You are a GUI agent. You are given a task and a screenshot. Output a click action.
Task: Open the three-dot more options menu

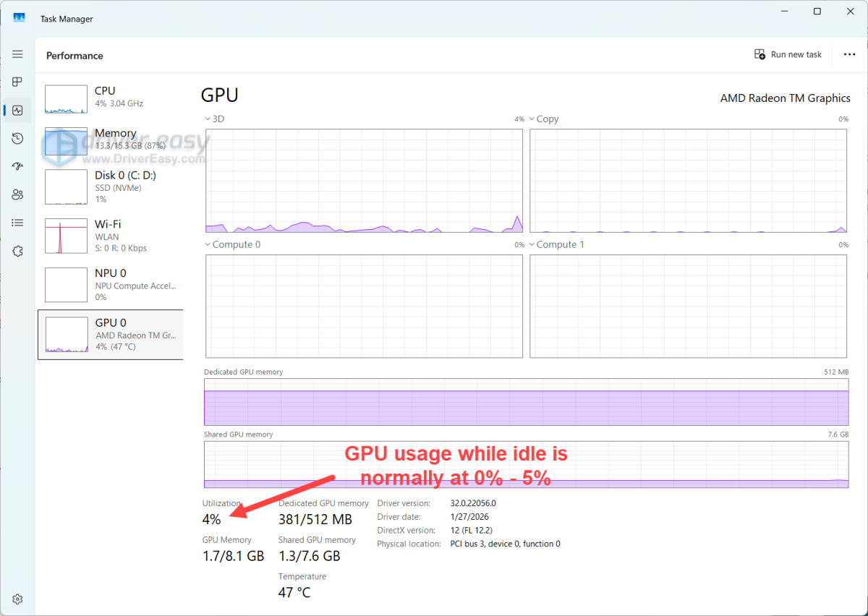coord(849,54)
